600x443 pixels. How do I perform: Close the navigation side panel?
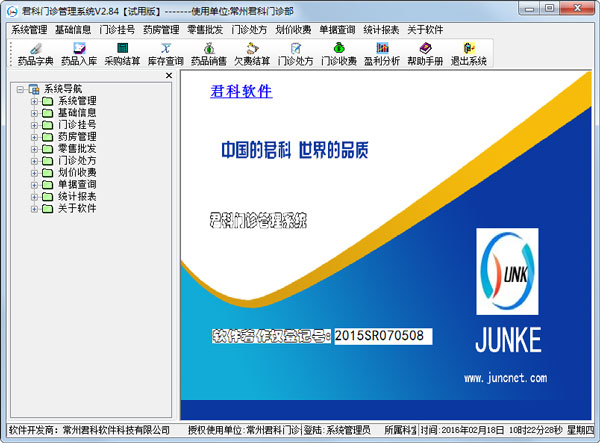[168, 75]
